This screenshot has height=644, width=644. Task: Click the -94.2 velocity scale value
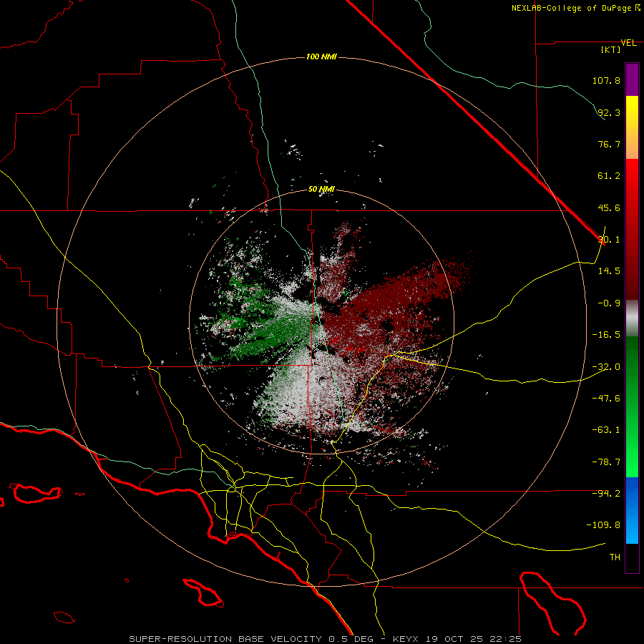tap(606, 494)
